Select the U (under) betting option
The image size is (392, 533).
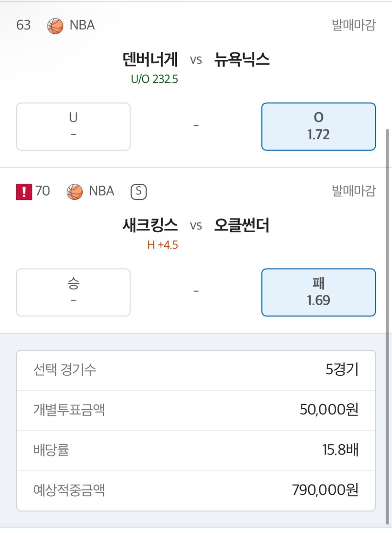click(x=73, y=126)
